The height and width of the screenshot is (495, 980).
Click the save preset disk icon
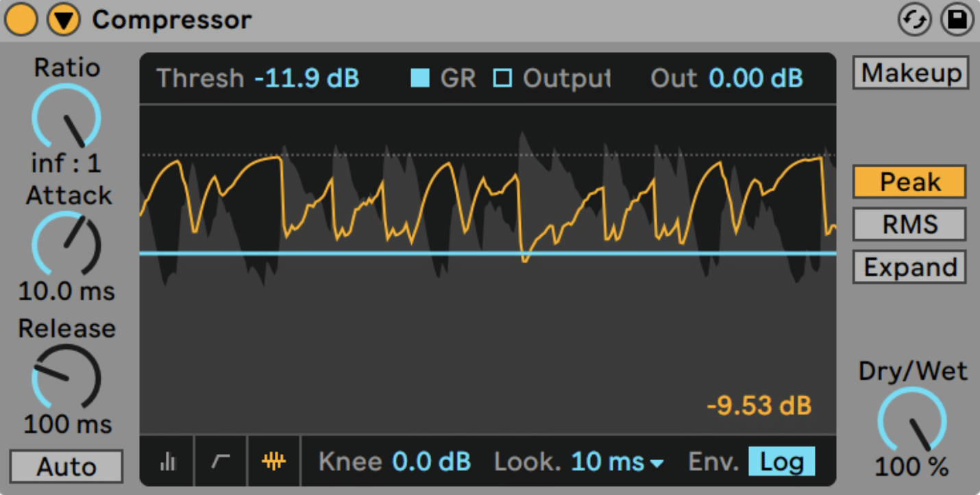tap(957, 21)
